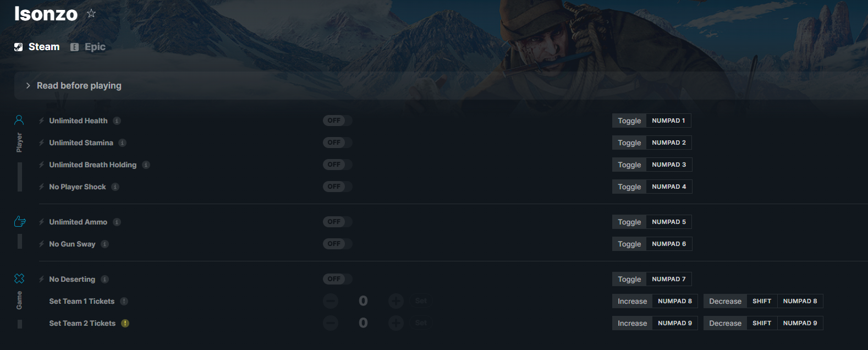Click the Team 1 Tickets value field
Screen dimensions: 868x350
click(x=363, y=301)
